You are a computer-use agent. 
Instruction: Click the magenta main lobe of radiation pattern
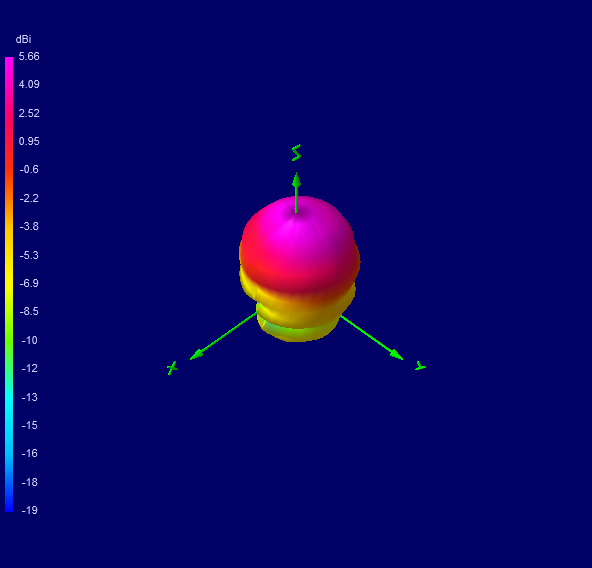click(298, 245)
